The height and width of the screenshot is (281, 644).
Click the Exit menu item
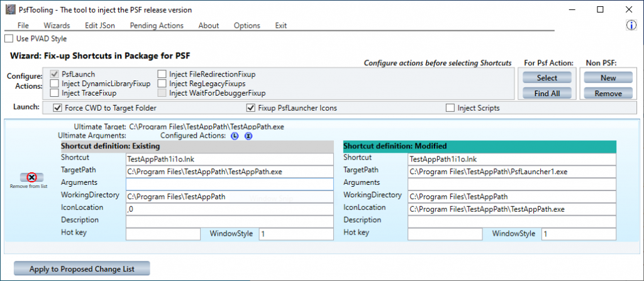(281, 26)
